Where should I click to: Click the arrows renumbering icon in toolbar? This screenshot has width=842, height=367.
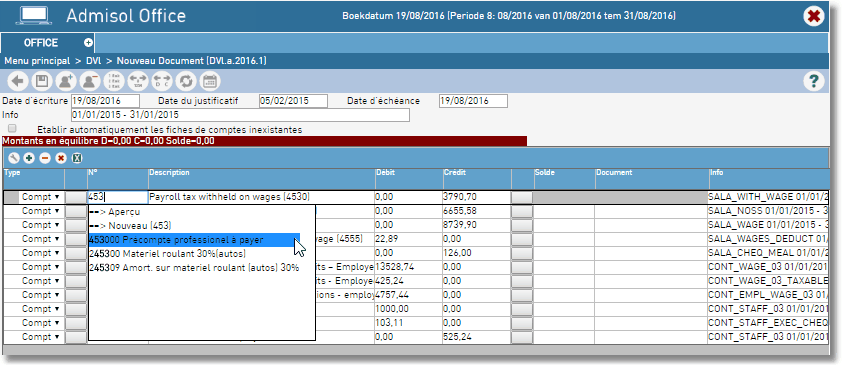[138, 82]
